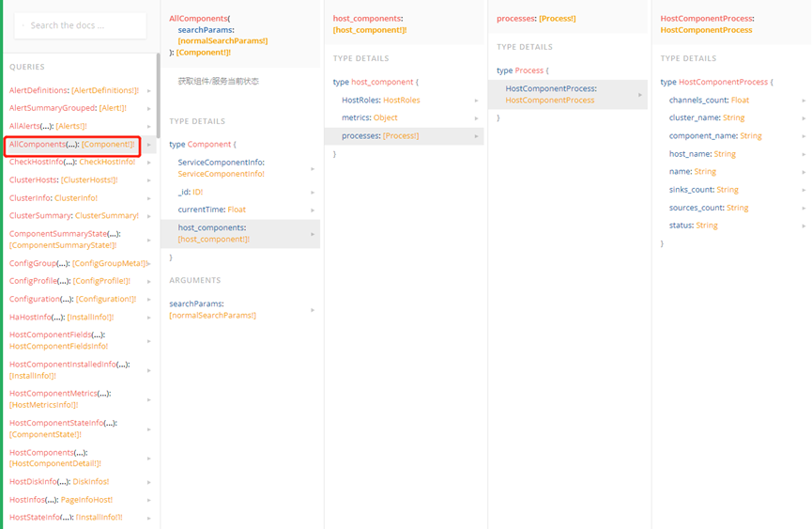Select the metrics Object field
The height and width of the screenshot is (529, 812).
coord(370,117)
